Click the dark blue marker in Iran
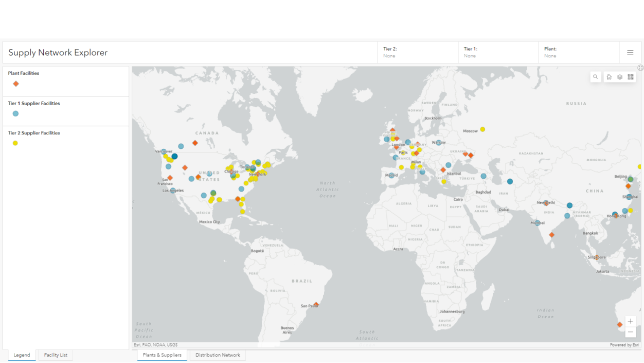The width and height of the screenshot is (644, 363). pos(510,182)
